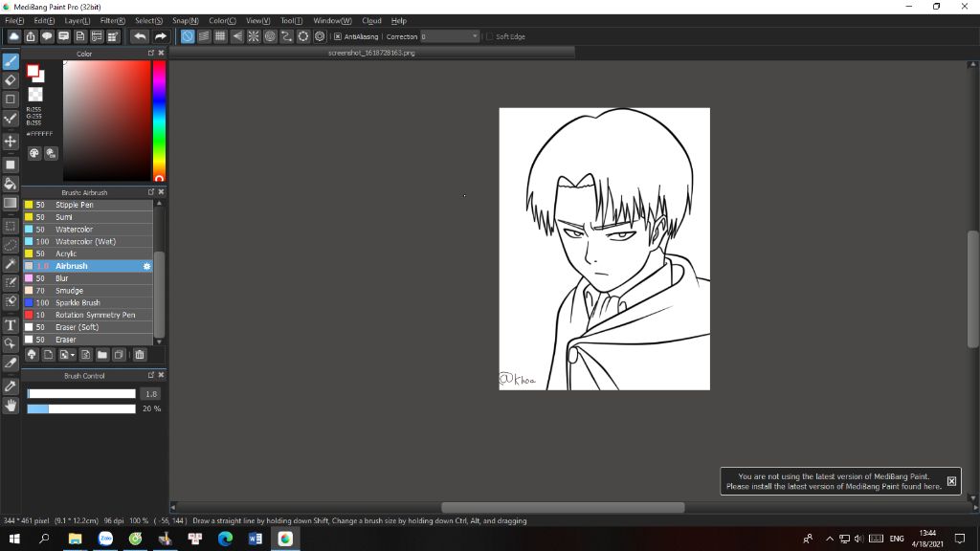Click the brush list scroll down arrow
Viewport: 980px width, 551px height.
click(x=160, y=342)
